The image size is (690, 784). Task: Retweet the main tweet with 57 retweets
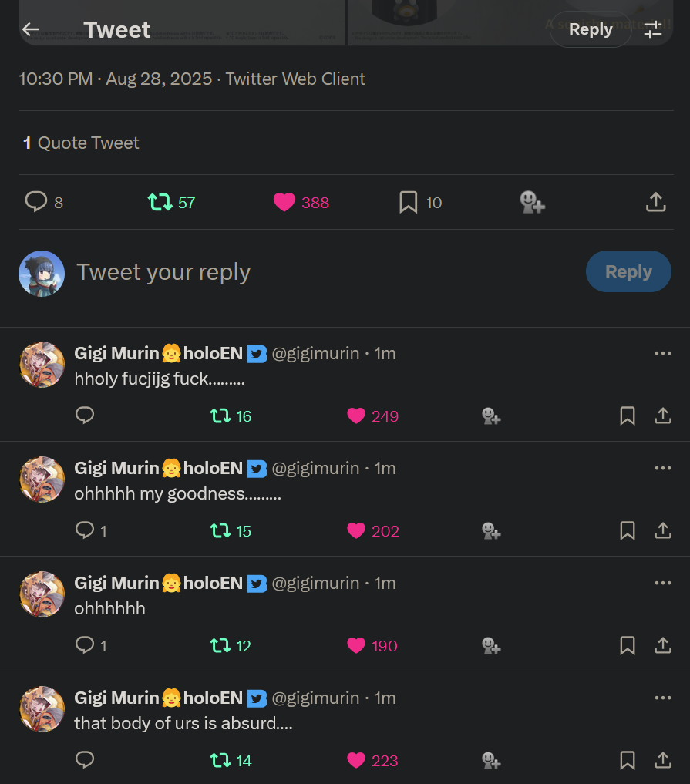(x=160, y=202)
